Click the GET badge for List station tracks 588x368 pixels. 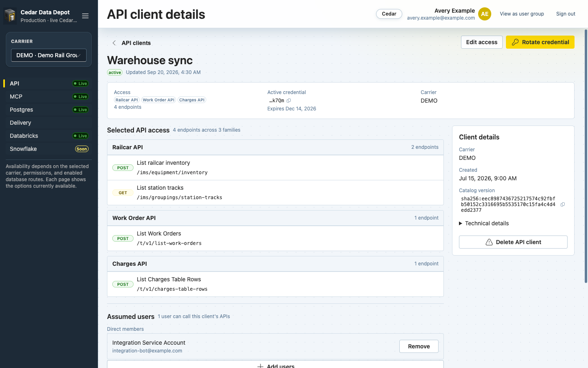pyautogui.click(x=123, y=193)
